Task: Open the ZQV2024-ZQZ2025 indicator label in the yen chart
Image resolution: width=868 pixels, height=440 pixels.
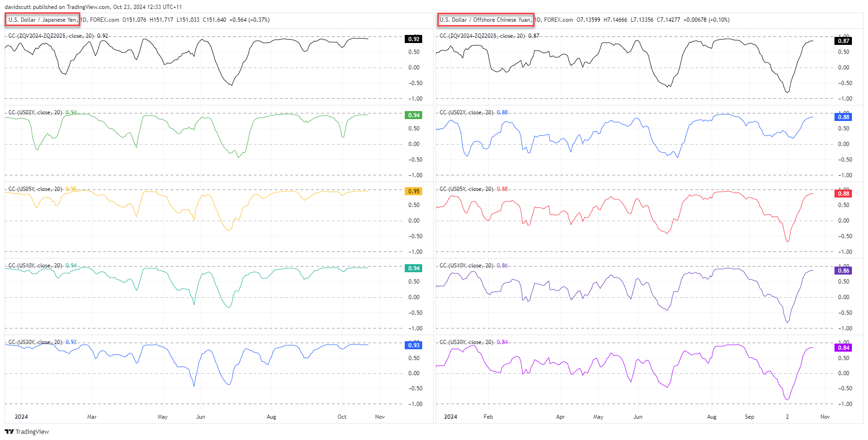Action: pos(51,36)
